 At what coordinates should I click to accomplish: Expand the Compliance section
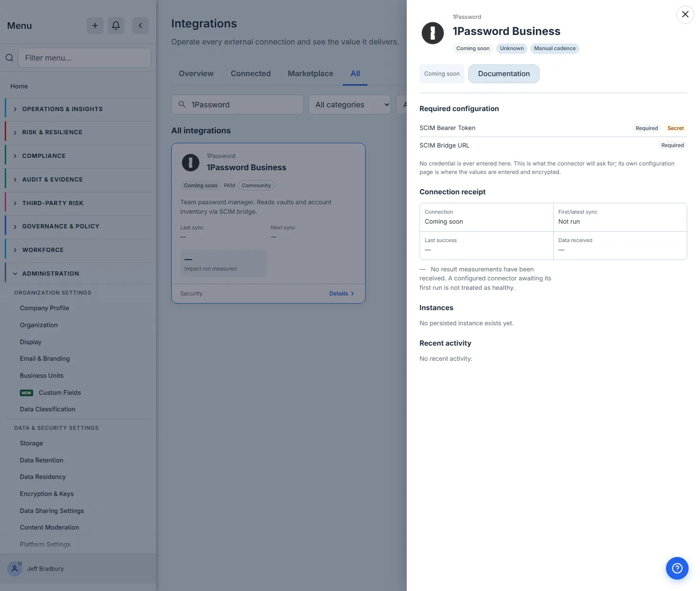tap(79, 156)
